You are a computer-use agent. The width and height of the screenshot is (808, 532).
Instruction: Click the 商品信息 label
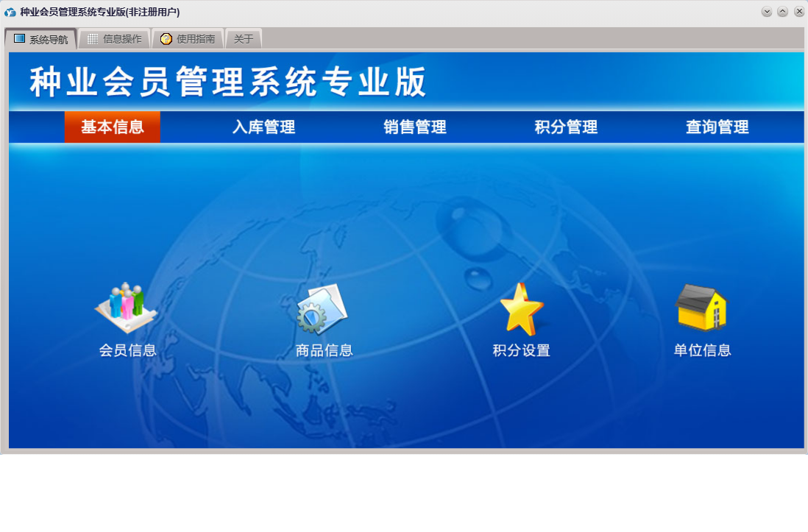(324, 350)
